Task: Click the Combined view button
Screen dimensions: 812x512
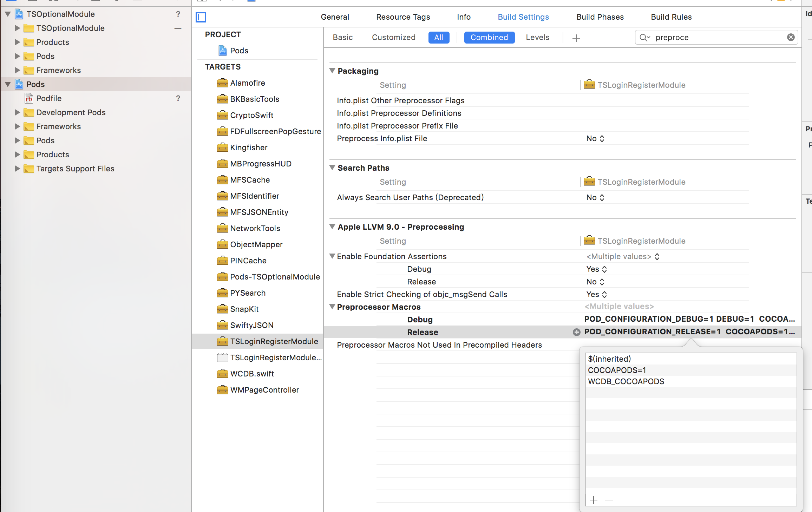Action: pos(489,38)
